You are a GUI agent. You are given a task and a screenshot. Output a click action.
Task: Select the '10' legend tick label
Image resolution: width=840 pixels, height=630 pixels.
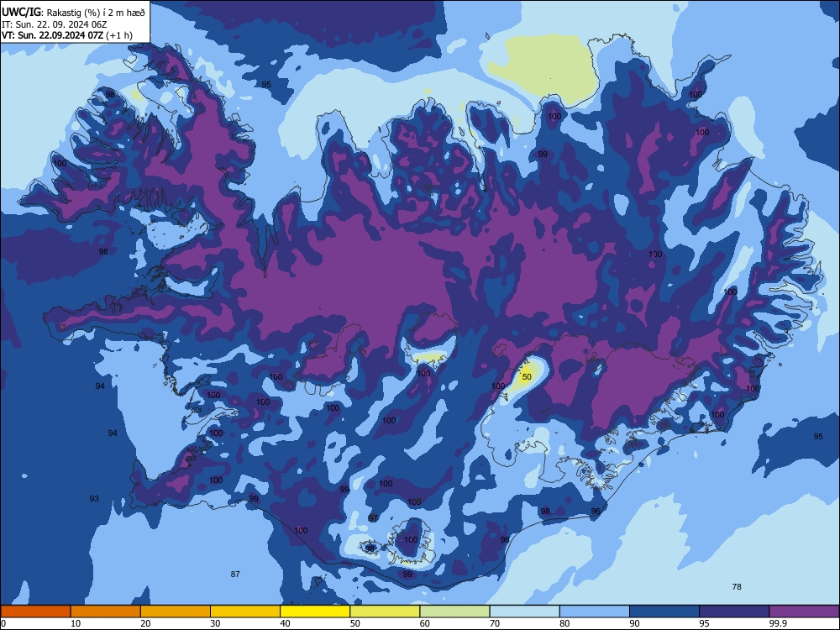[76, 623]
